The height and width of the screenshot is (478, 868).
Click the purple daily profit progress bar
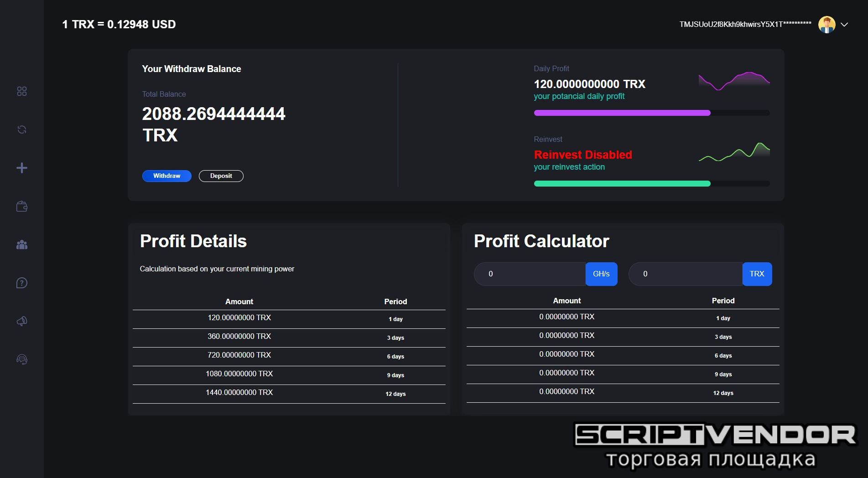(652, 113)
